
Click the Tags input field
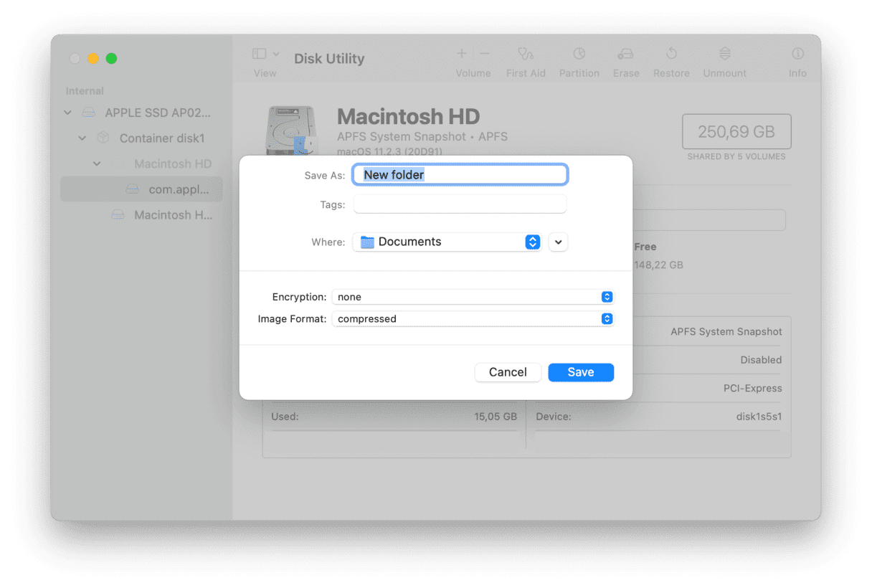point(460,204)
